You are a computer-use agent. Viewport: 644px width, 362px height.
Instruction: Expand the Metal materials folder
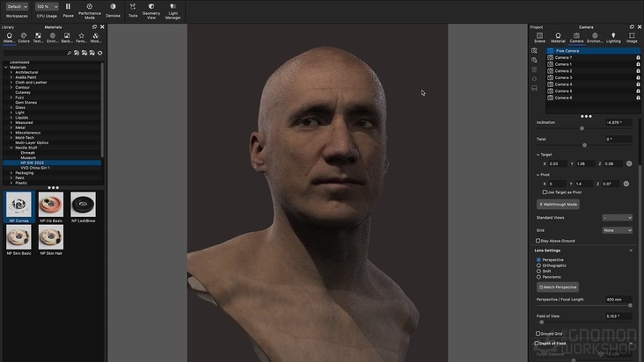tap(11, 127)
